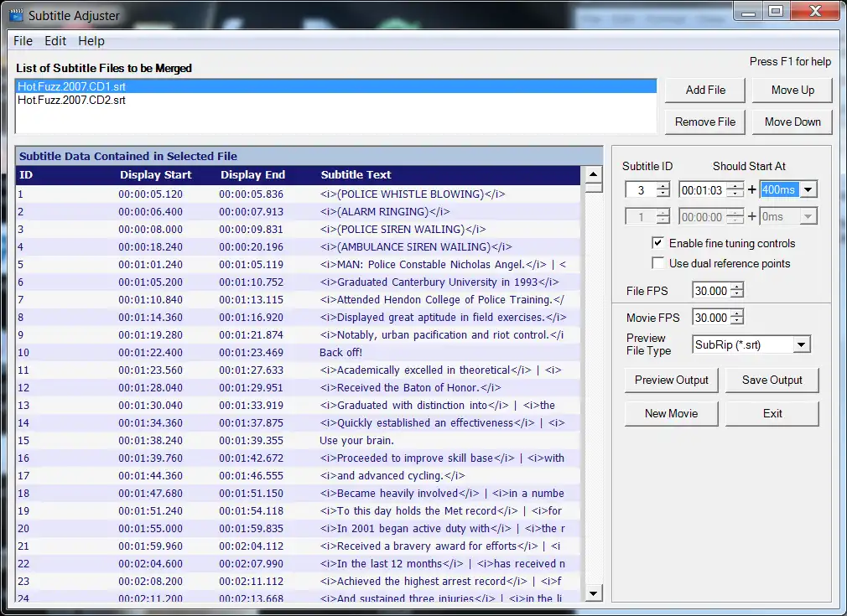Minimize the Subtitle Adjuster window
Image resolution: width=847 pixels, height=616 pixels.
point(748,12)
